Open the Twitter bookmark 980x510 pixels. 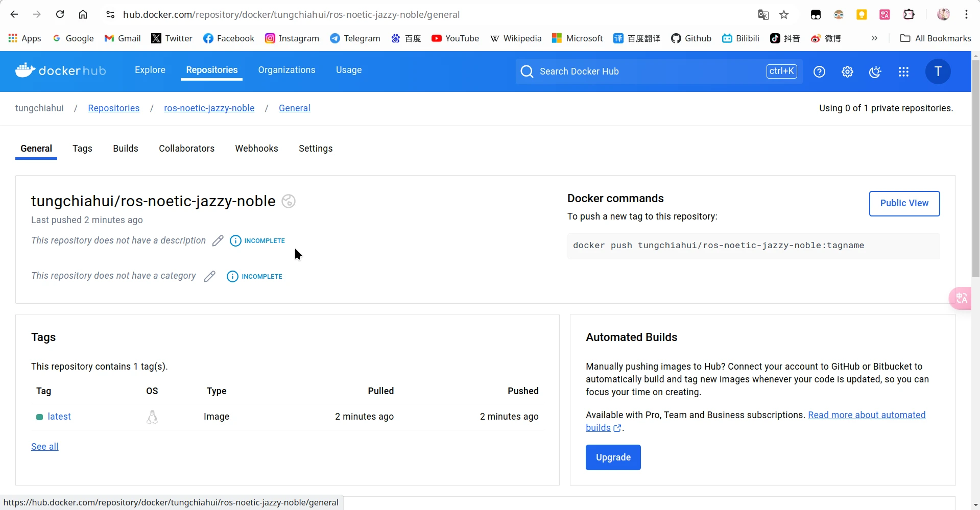[x=172, y=38]
